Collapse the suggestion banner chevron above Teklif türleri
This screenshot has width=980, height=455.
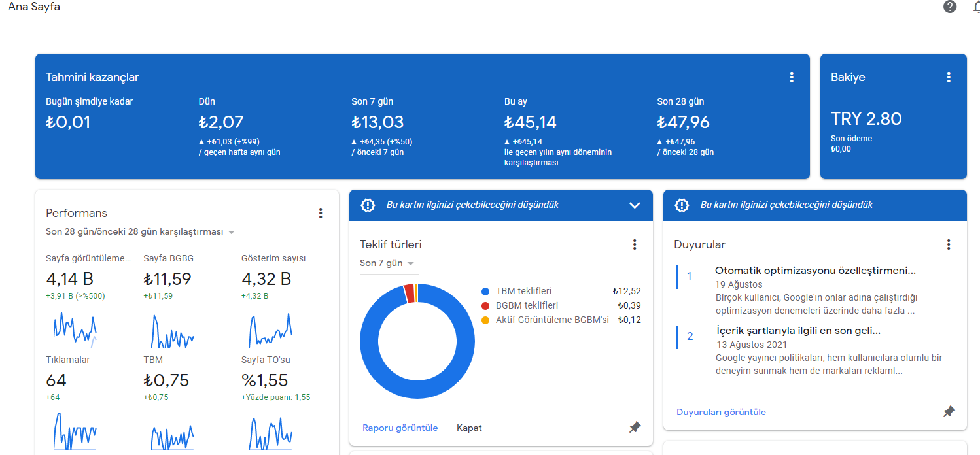pyautogui.click(x=635, y=205)
